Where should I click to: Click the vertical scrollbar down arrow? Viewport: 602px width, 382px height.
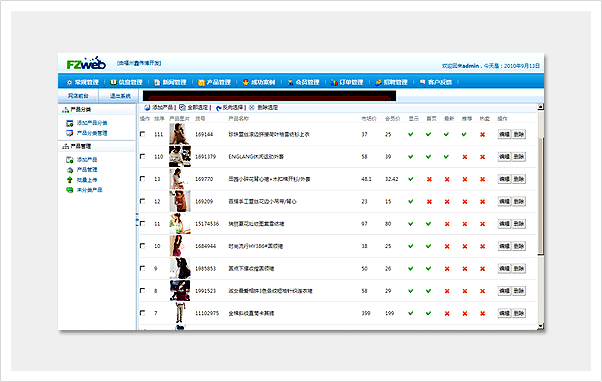tap(541, 326)
